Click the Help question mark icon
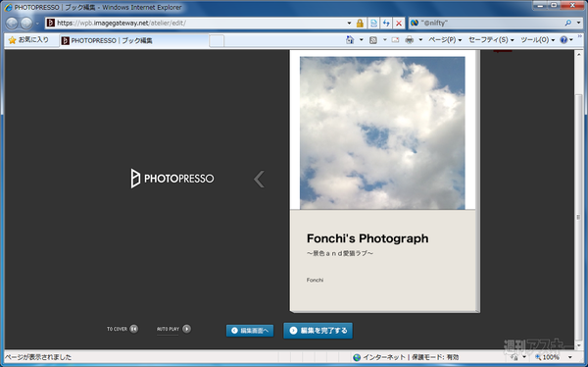The width and height of the screenshot is (588, 367). point(563,40)
